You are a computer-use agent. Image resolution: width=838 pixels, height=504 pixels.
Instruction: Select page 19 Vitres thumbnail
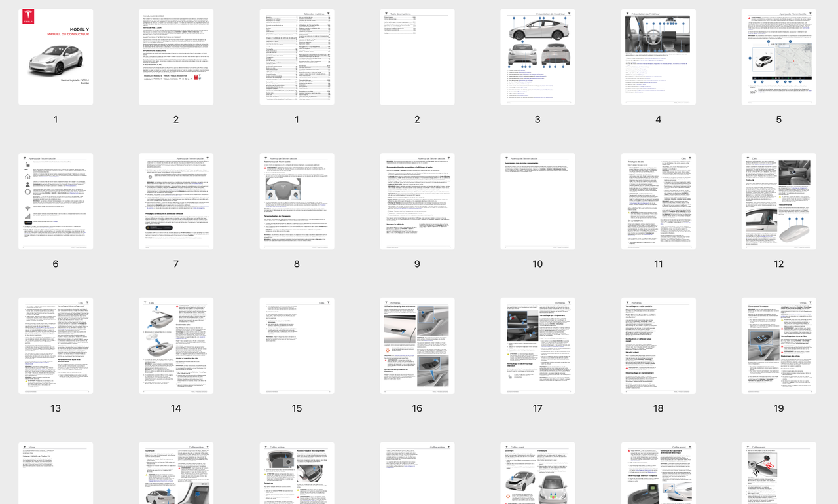pyautogui.click(x=778, y=346)
